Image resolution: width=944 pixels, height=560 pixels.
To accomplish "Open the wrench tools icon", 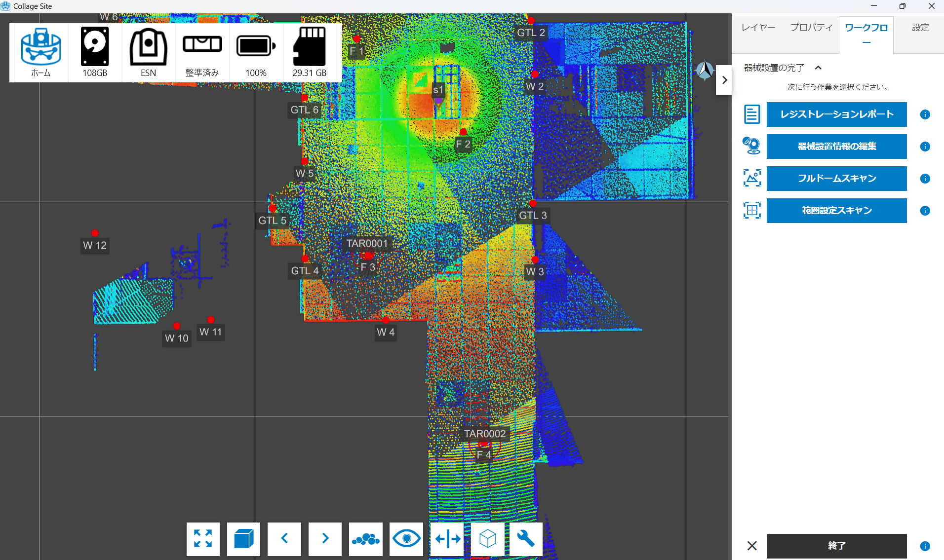I will (525, 539).
